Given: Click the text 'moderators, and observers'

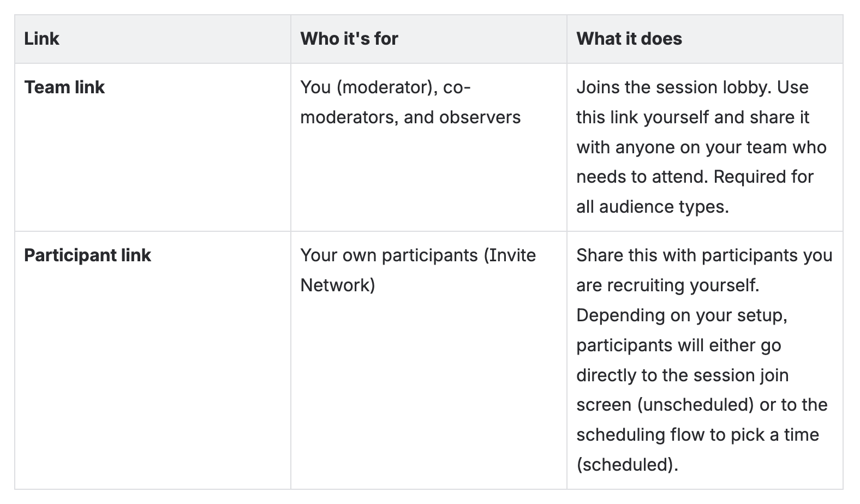Looking at the screenshot, I should click(x=410, y=117).
